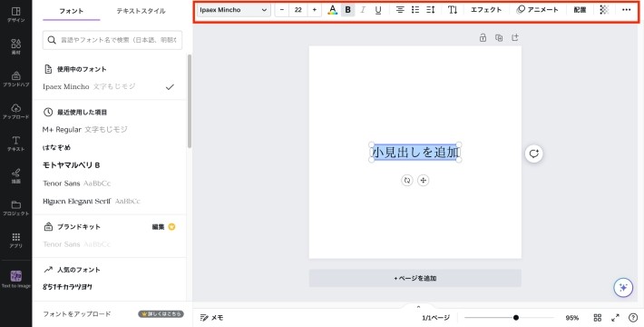The width and height of the screenshot is (644, 327).
Task: Click the rotate handle below text
Action: (x=407, y=180)
